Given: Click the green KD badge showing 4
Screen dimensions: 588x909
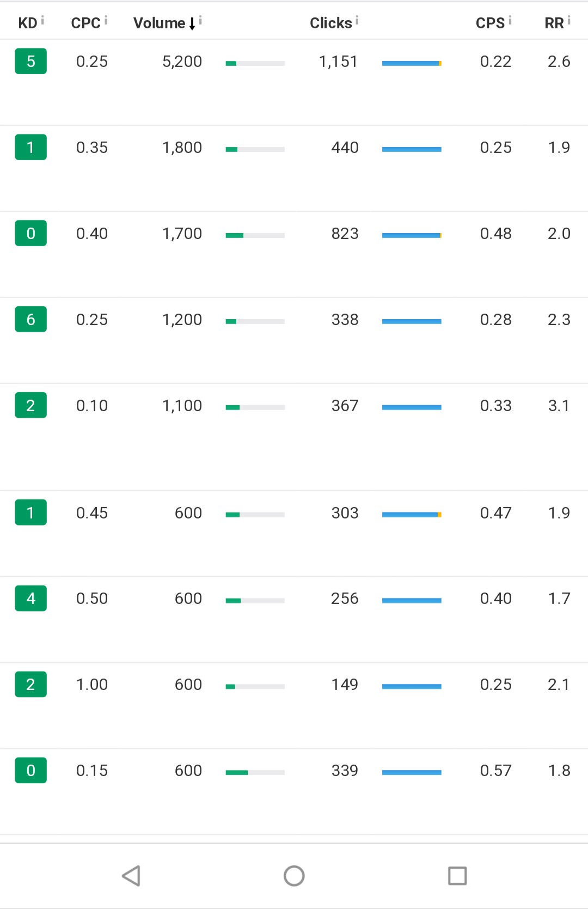Looking at the screenshot, I should pyautogui.click(x=30, y=598).
